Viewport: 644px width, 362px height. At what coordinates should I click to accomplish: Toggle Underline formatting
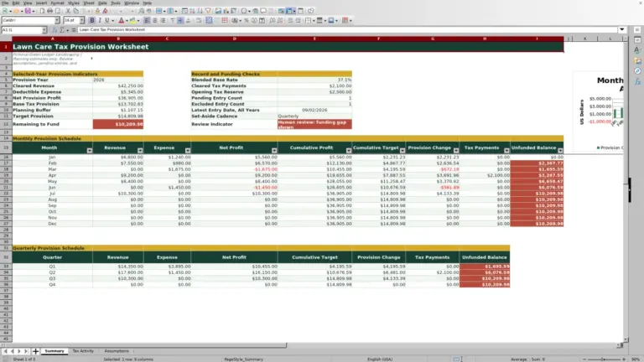[x=107, y=20]
